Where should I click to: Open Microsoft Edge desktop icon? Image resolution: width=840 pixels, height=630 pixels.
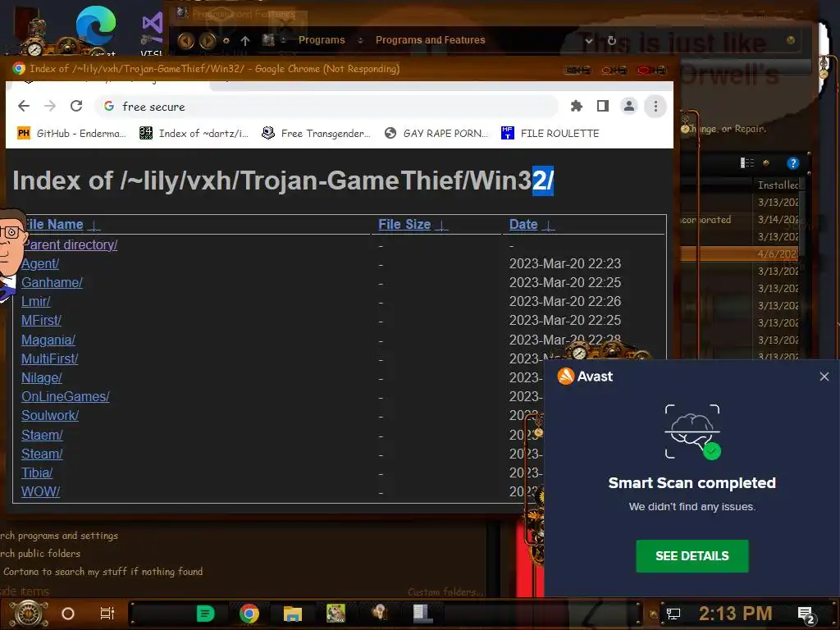coord(96,27)
